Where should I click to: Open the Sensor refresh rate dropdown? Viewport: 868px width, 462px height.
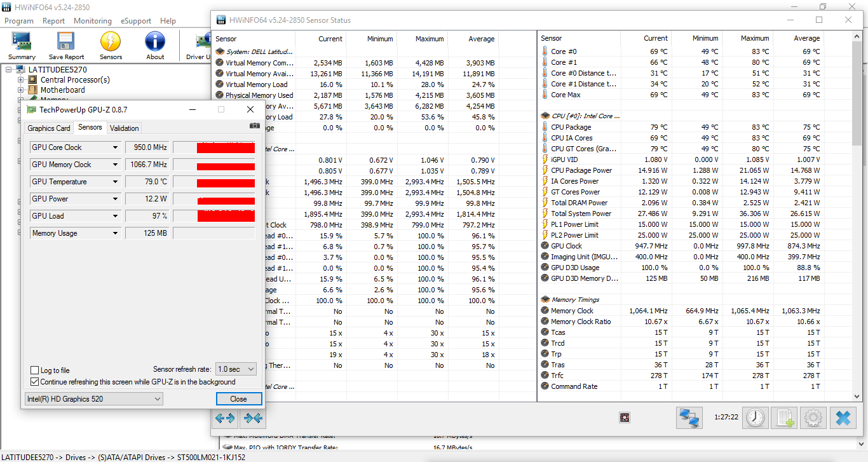pos(236,369)
